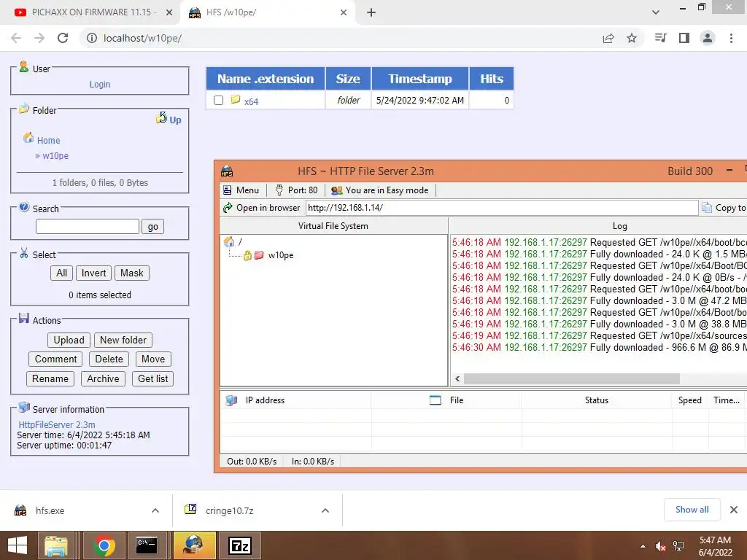Sort by Size column header
This screenshot has width=747, height=560.
pos(348,79)
